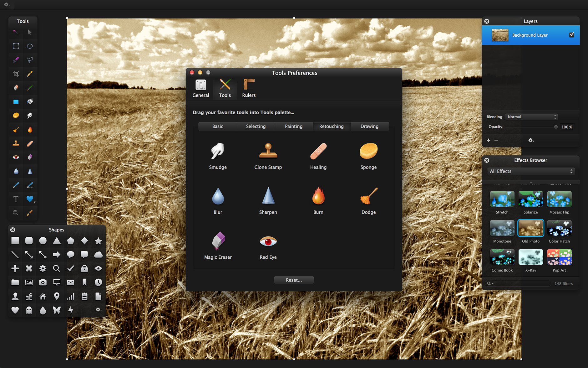Image resolution: width=588 pixels, height=368 pixels.
Task: Switch to the Painting tools category
Action: 294,126
